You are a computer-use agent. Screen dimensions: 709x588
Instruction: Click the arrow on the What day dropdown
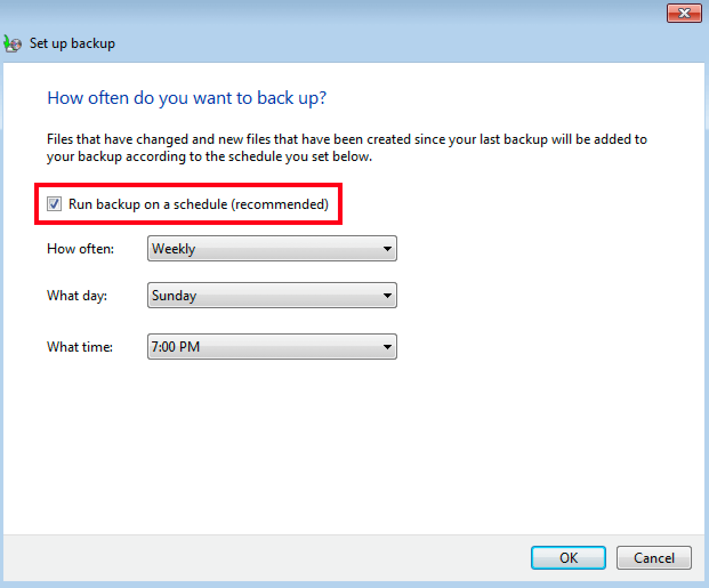coord(387,296)
